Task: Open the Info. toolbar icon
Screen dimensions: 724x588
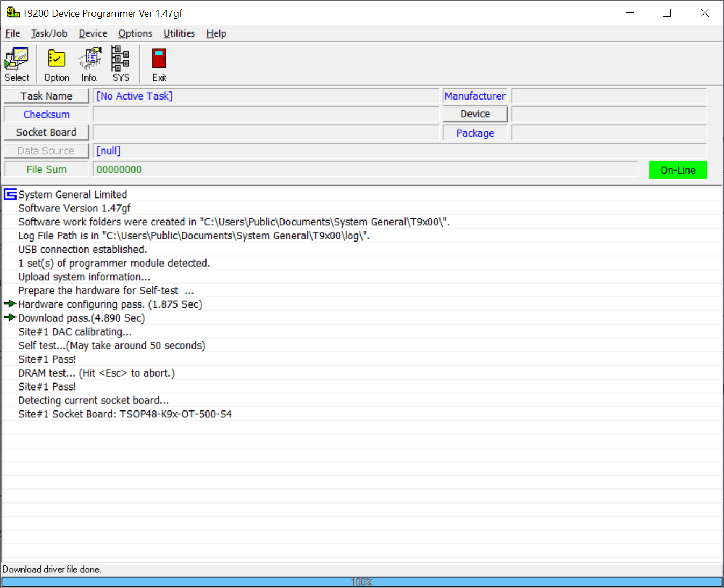Action: 89,64
